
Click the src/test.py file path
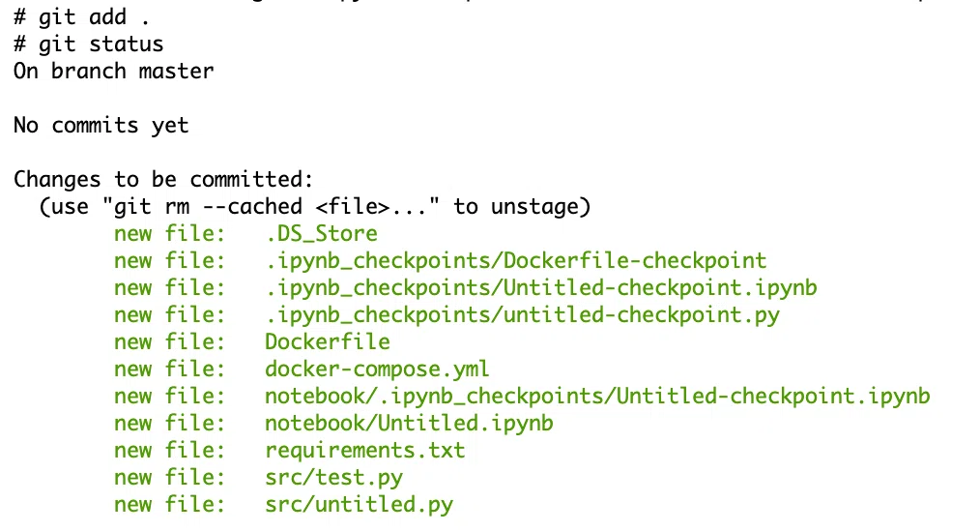pos(333,478)
